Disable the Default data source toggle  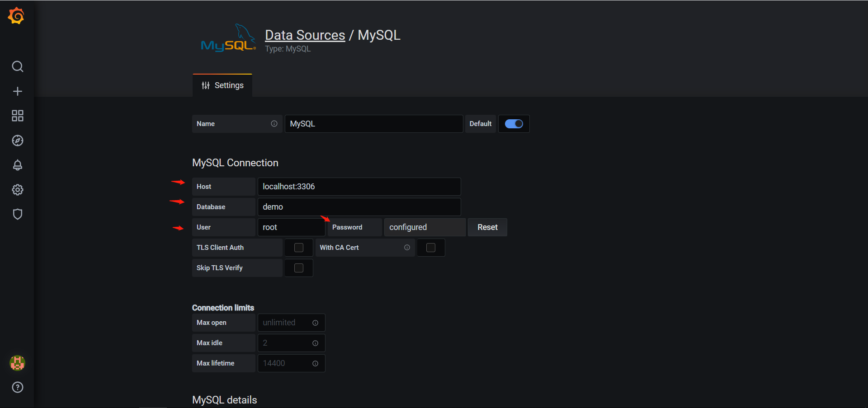pos(514,123)
